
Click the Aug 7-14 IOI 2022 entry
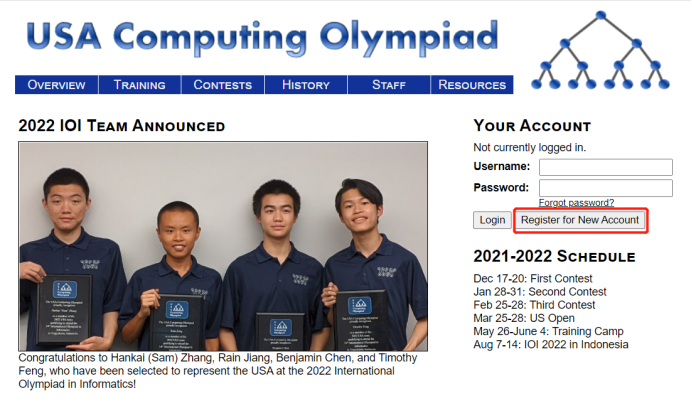[x=551, y=345]
